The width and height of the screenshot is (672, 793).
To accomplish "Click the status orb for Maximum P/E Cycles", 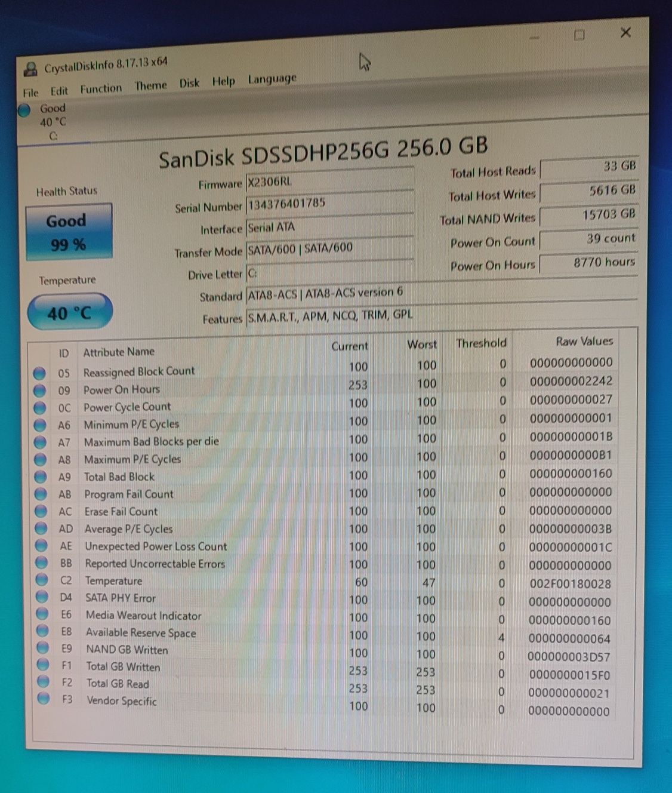I will (x=40, y=460).
